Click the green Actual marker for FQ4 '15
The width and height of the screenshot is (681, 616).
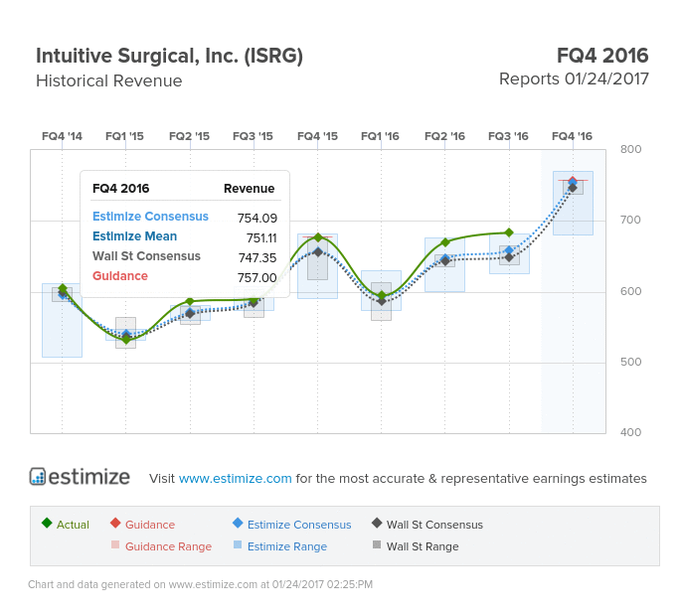tap(318, 237)
